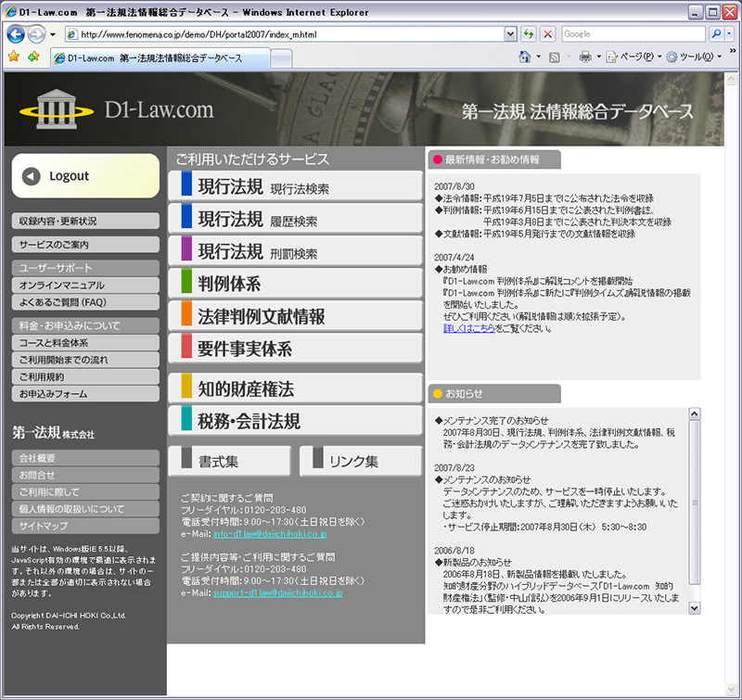The height and width of the screenshot is (700, 742).
Task: Open the ページ(P) menu
Action: pyautogui.click(x=634, y=57)
